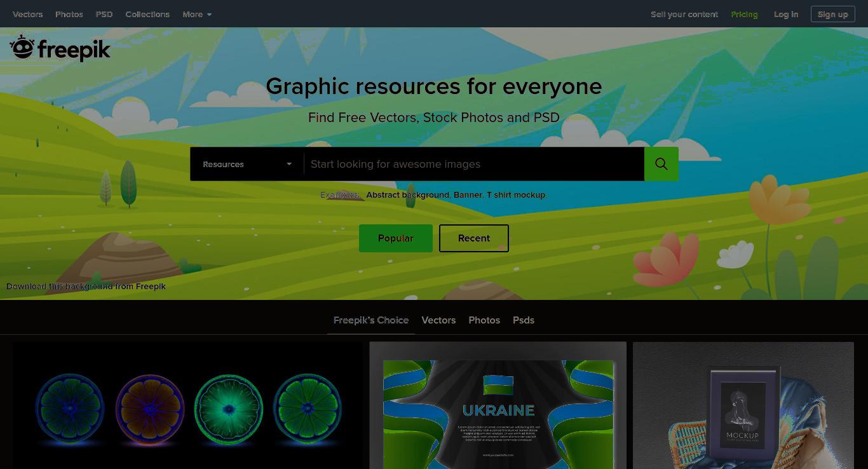Open the Pricing link
Viewport: 868px width, 469px height.
[x=744, y=14]
